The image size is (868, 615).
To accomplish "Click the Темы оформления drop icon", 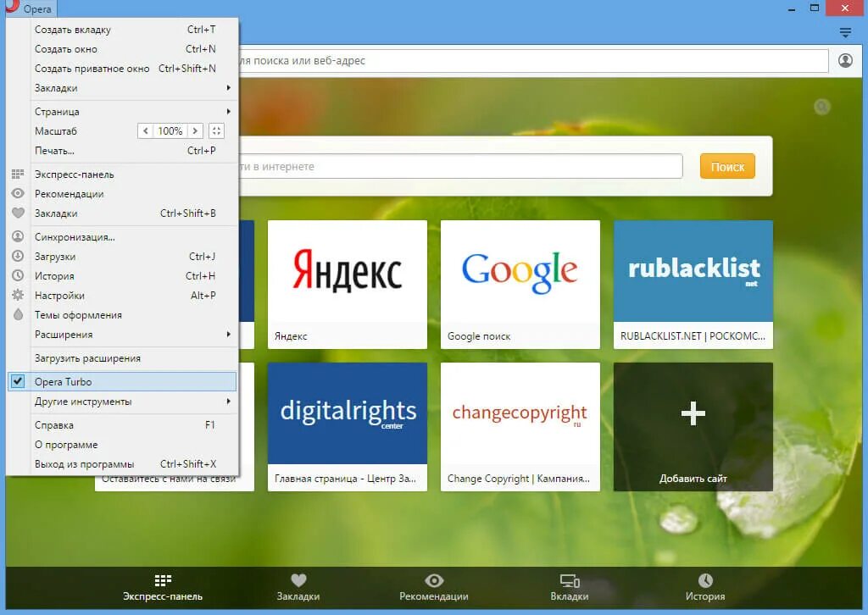I will 18,314.
